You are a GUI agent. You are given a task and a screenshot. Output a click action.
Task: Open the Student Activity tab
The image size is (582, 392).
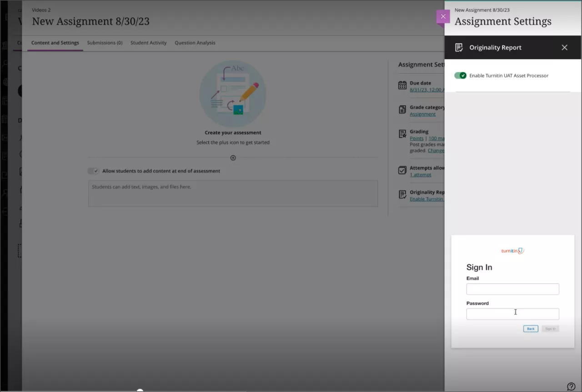click(148, 43)
